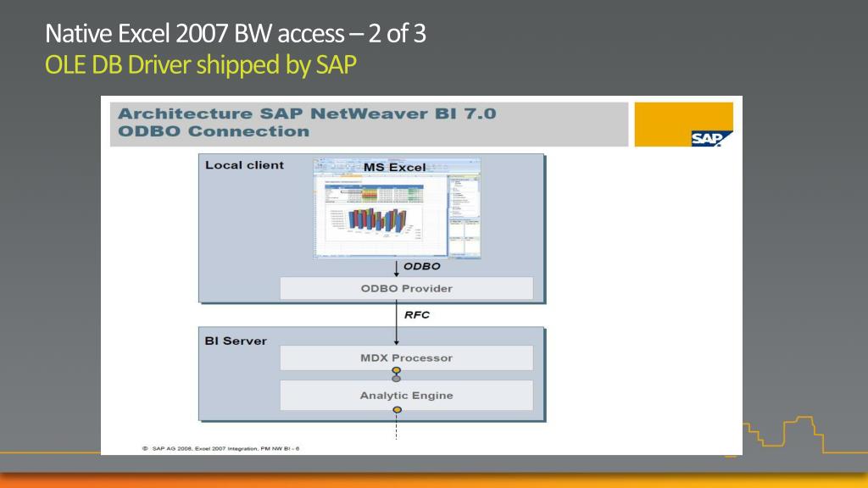Click the SAP logo

[x=711, y=138]
